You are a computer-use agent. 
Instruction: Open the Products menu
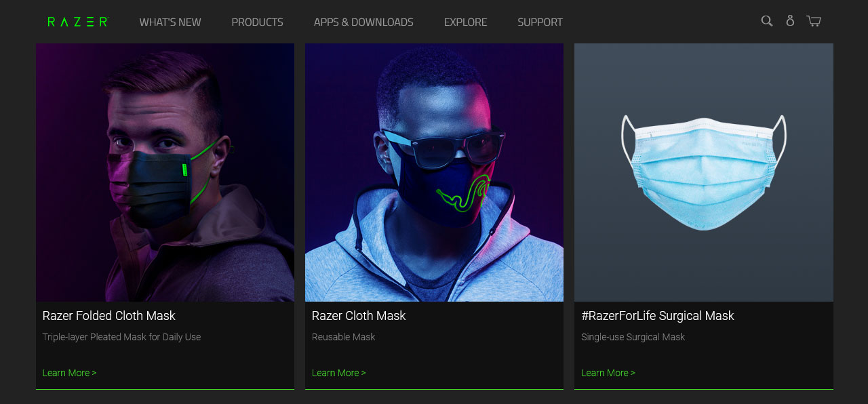click(x=257, y=22)
